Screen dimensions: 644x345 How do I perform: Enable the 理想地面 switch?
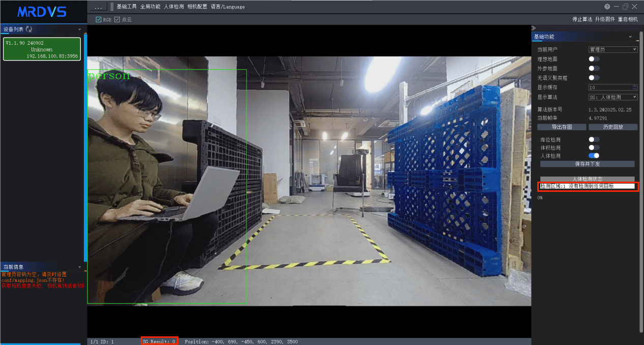point(594,59)
